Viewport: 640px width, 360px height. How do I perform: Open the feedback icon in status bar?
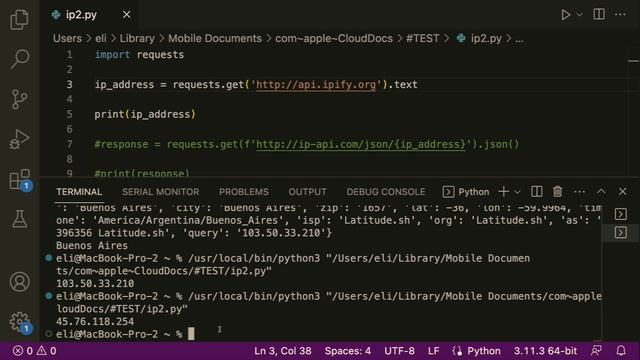[x=596, y=351]
